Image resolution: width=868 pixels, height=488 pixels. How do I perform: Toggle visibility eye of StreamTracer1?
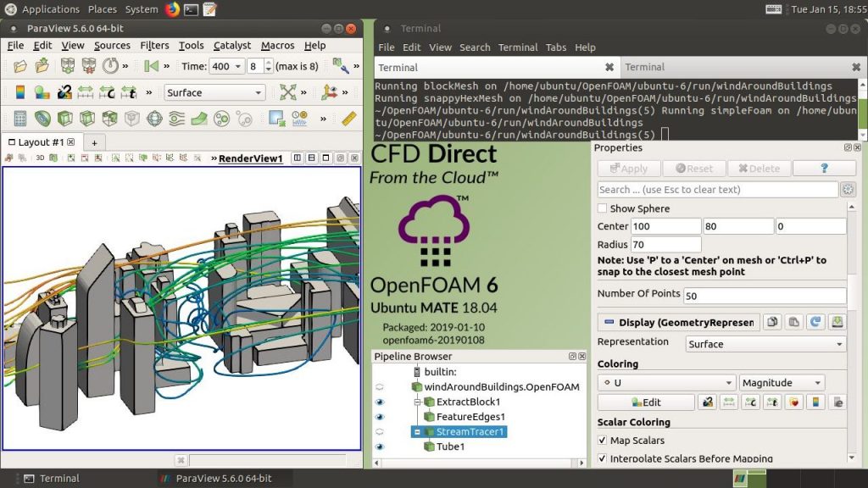coord(380,432)
